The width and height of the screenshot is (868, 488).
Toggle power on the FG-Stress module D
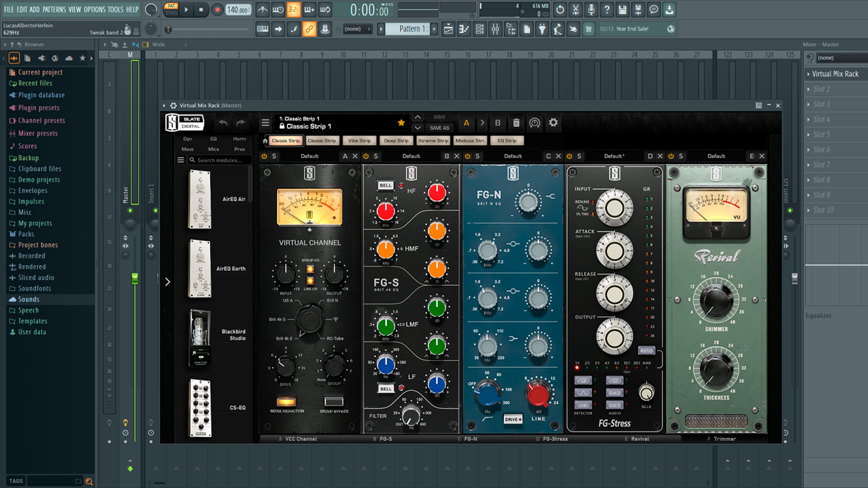point(569,156)
